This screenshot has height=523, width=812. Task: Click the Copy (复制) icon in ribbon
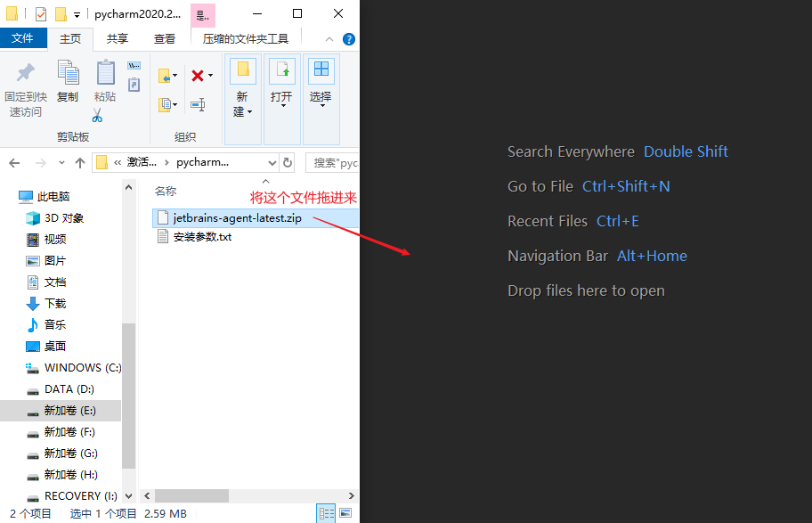pyautogui.click(x=68, y=72)
